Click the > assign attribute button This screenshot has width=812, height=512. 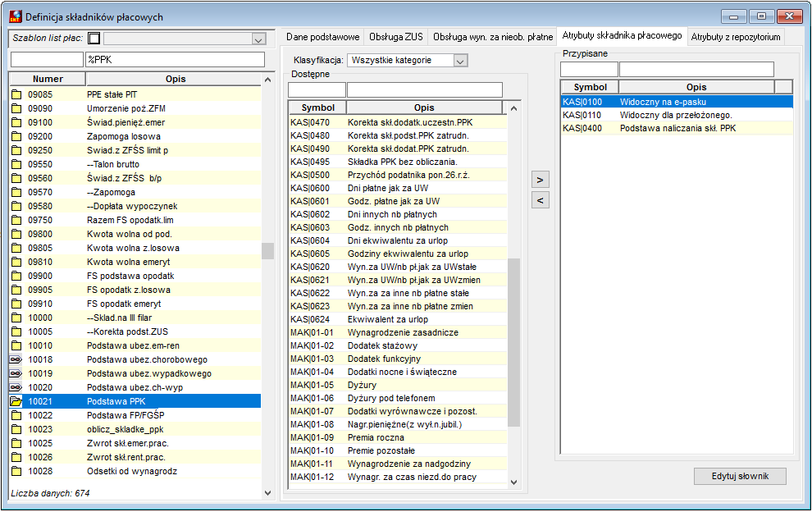coord(541,180)
